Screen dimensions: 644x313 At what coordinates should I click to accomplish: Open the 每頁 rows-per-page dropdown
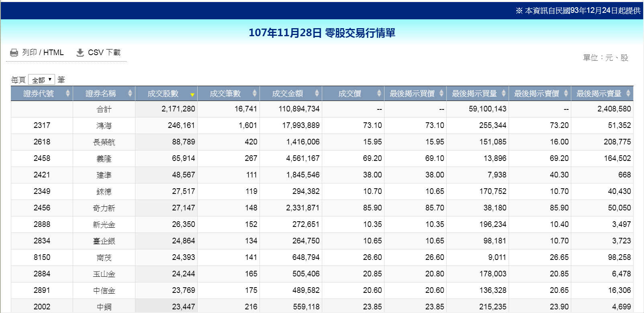[41, 80]
